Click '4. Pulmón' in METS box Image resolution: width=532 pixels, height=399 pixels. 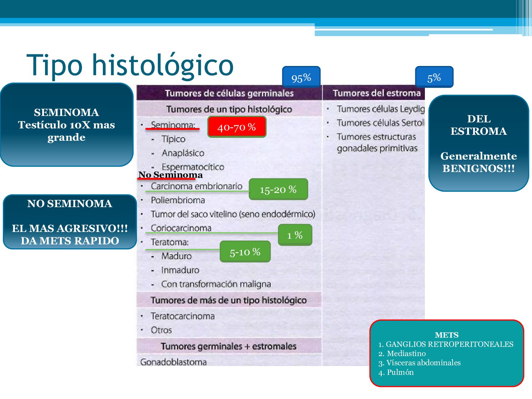tap(396, 372)
